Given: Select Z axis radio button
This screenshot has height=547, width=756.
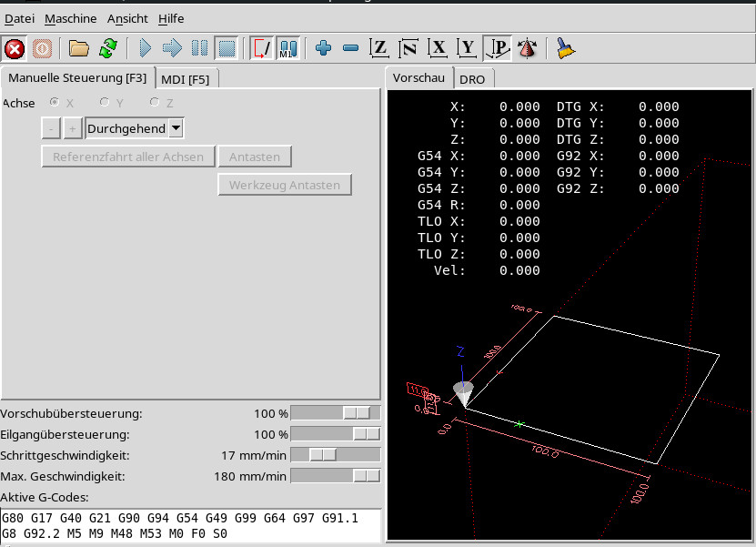Looking at the screenshot, I should [155, 102].
